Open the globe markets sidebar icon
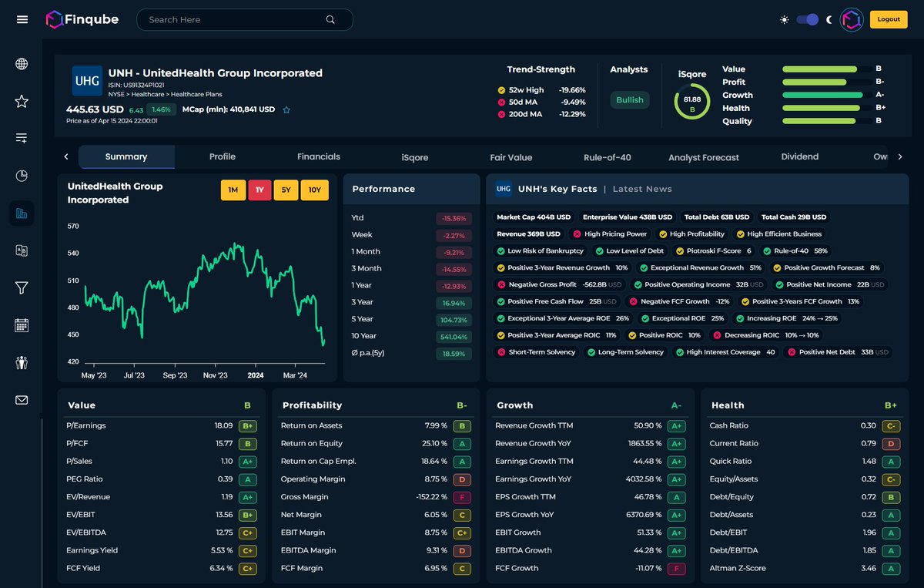This screenshot has height=588, width=924. [x=22, y=64]
